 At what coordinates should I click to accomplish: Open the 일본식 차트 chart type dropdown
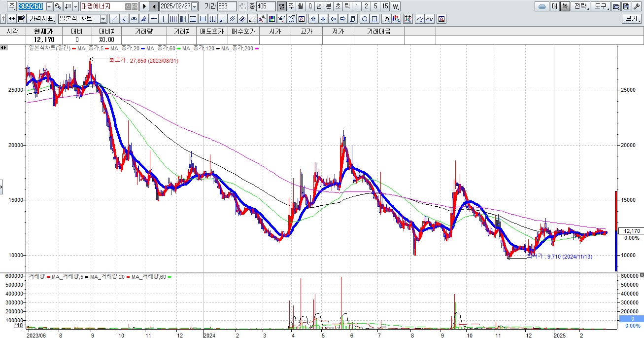103,19
